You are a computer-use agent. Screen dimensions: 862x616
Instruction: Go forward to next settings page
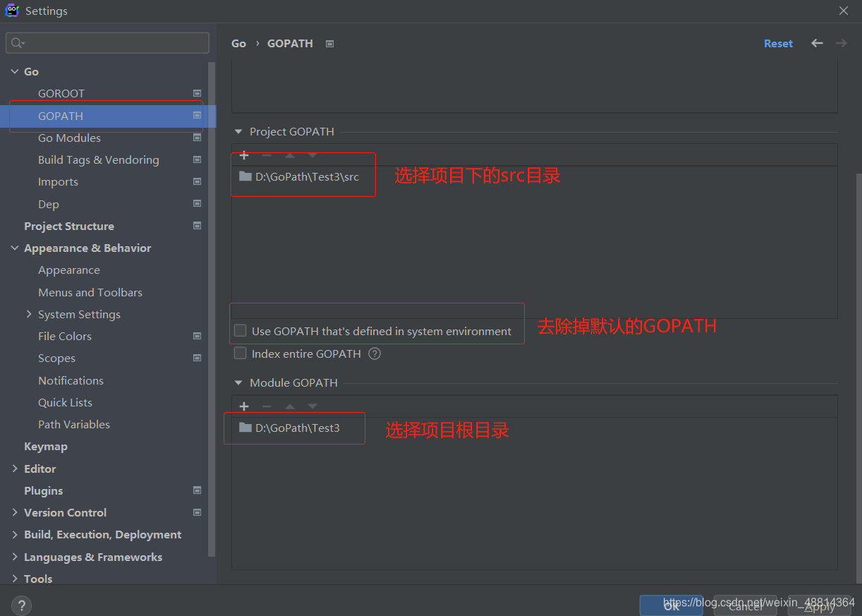coord(841,43)
